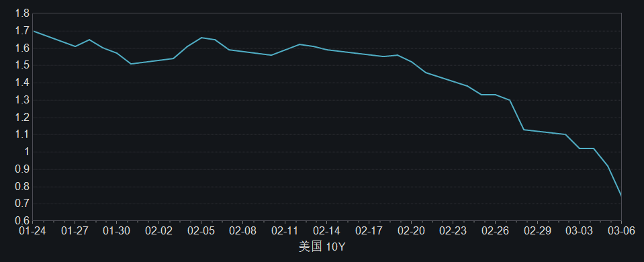Click the 02-26 date label
This screenshot has width=644, height=262.
(x=495, y=231)
